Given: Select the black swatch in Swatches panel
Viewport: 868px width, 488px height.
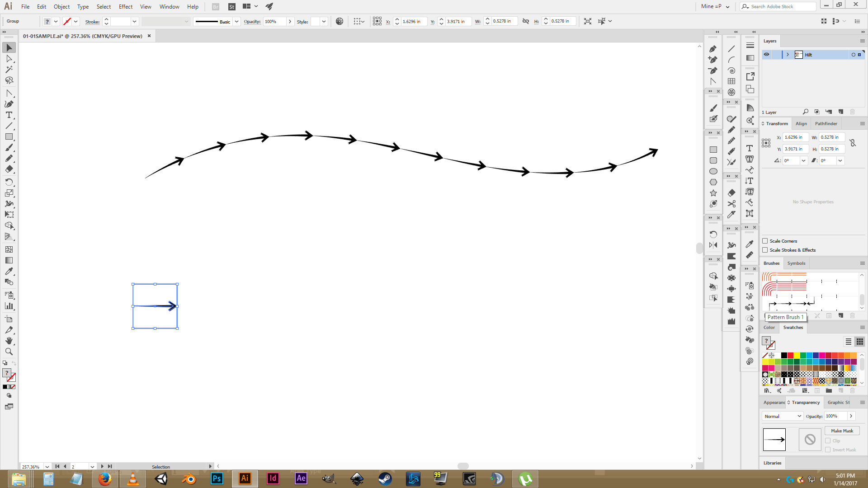Looking at the screenshot, I should click(x=784, y=356).
